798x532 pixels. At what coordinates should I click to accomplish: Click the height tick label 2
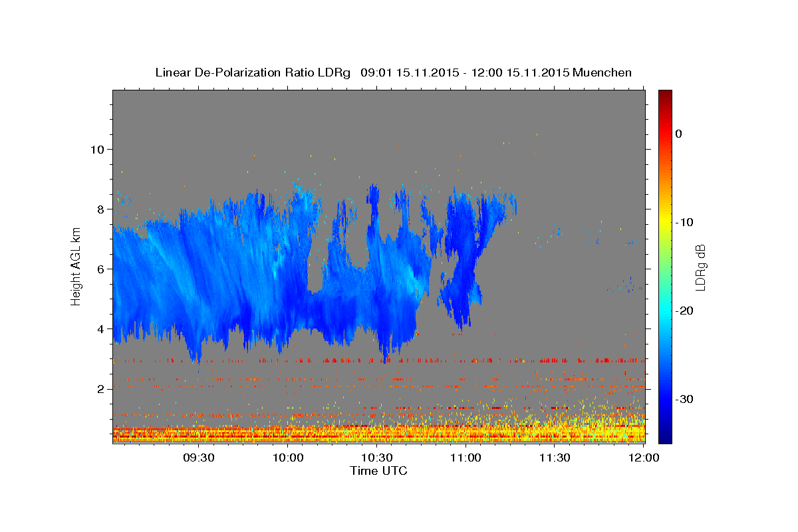[x=102, y=388]
